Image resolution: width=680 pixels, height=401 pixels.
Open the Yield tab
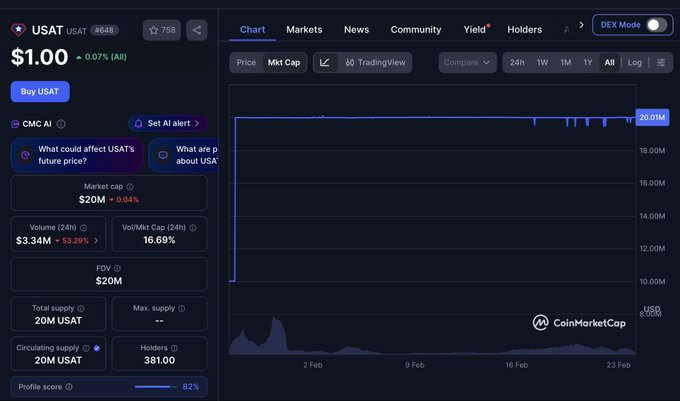click(x=476, y=29)
